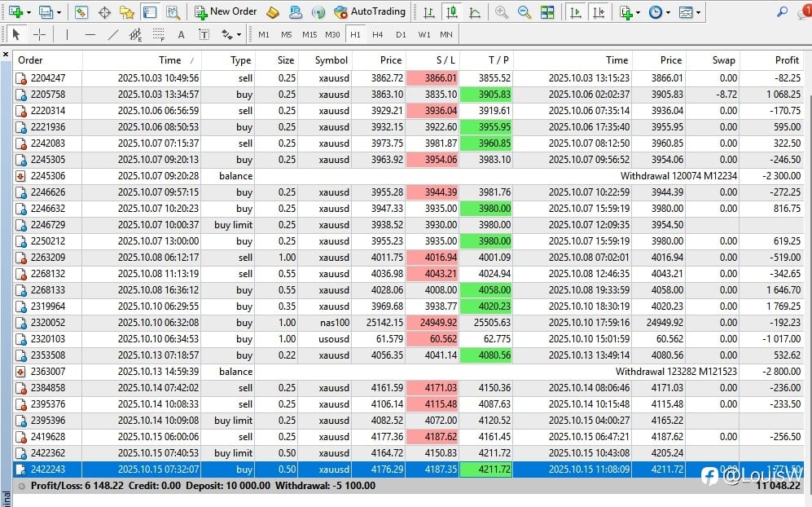812x507 pixels.
Task: Sort by the Type column header
Action: coord(228,60)
